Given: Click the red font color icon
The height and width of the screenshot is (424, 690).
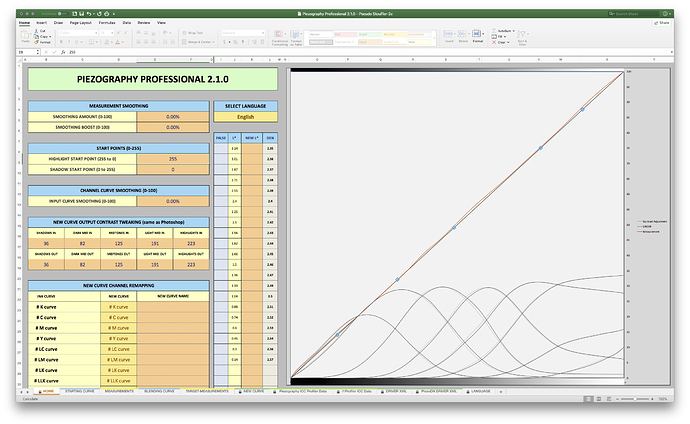Looking at the screenshot, I should click(x=117, y=42).
